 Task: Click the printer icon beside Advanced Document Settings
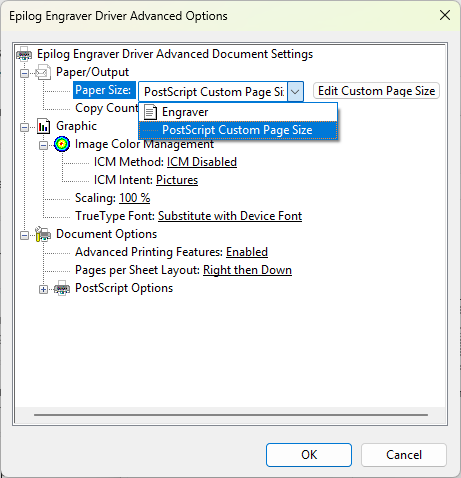24,54
